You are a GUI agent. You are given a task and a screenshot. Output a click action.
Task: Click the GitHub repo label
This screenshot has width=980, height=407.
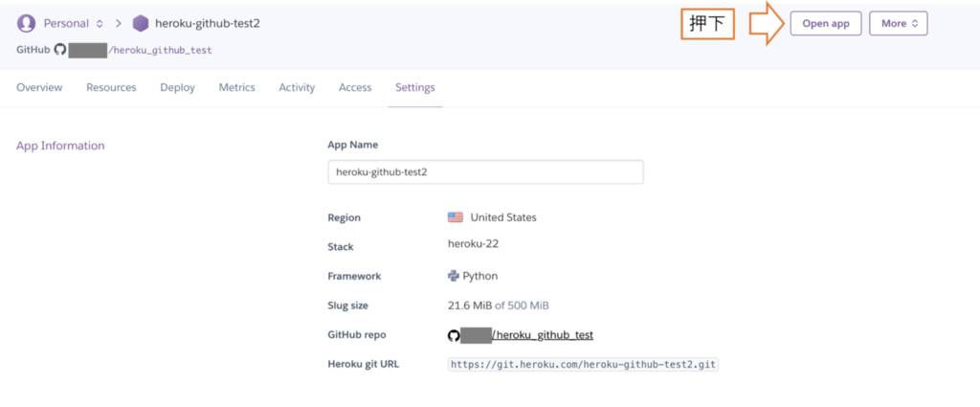(357, 334)
